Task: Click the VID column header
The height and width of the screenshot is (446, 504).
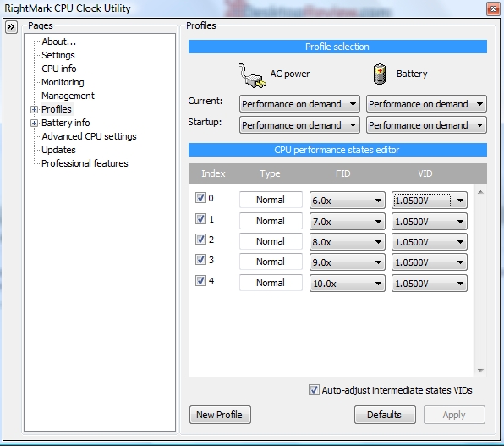Action: coord(425,173)
